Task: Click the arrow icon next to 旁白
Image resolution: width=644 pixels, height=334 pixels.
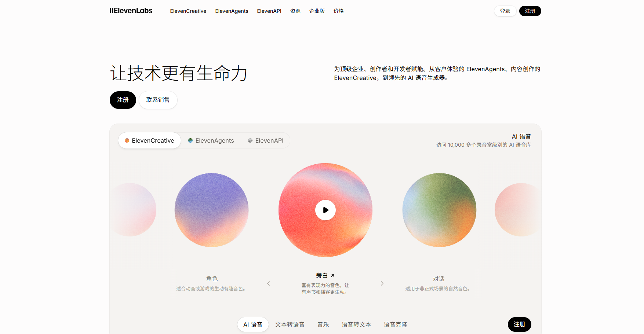Action: [x=332, y=276]
